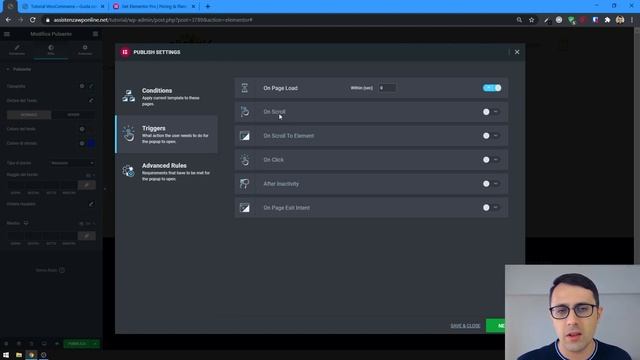The width and height of the screenshot is (640, 360).
Task: Open the Elementor hamburger menu
Action: click(x=7, y=34)
